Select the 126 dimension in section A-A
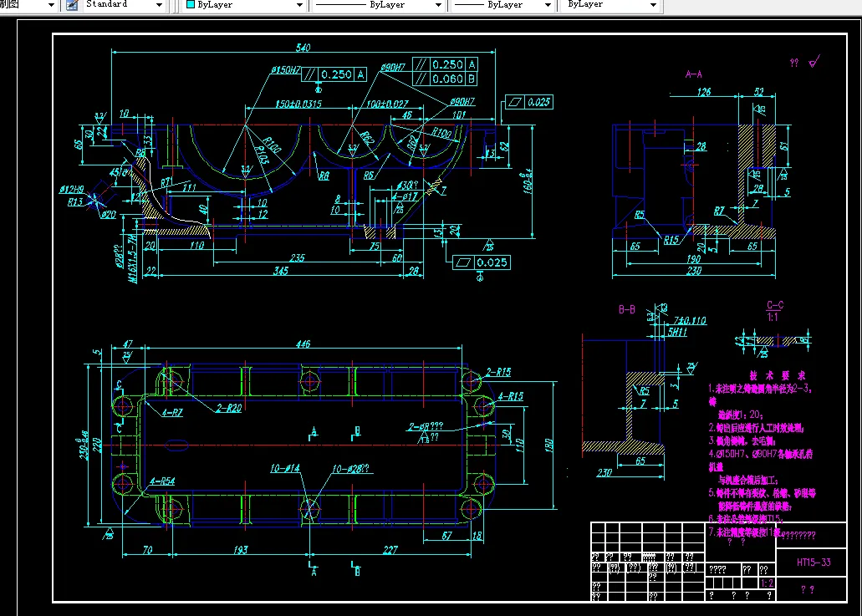Screen dimensions: 862x616 pos(704,92)
